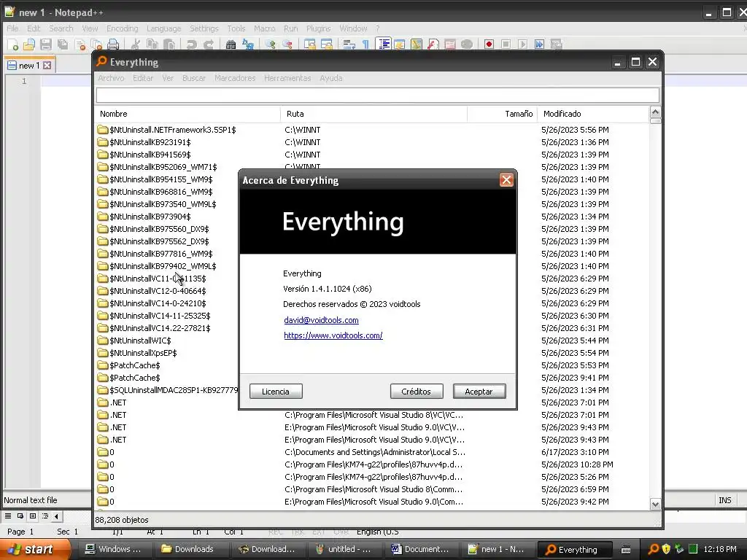Click the 88,208 objetos status text
Screen dimensions: 747x560
(x=122, y=520)
